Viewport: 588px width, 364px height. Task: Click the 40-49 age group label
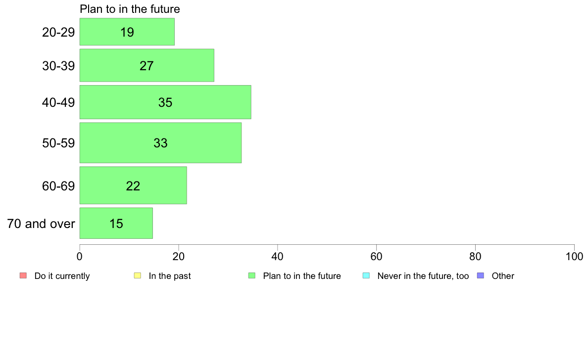[x=58, y=102]
